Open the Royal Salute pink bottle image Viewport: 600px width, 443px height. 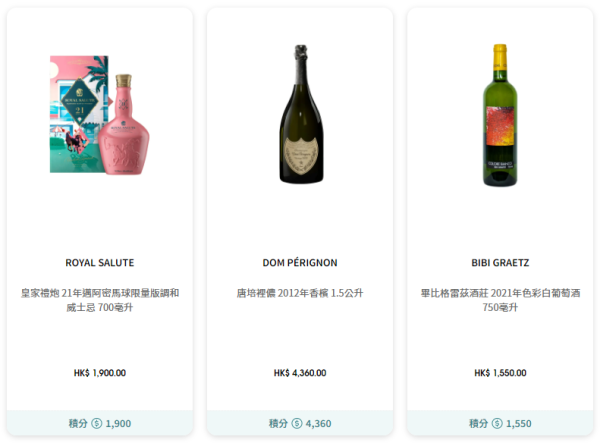[x=100, y=115]
